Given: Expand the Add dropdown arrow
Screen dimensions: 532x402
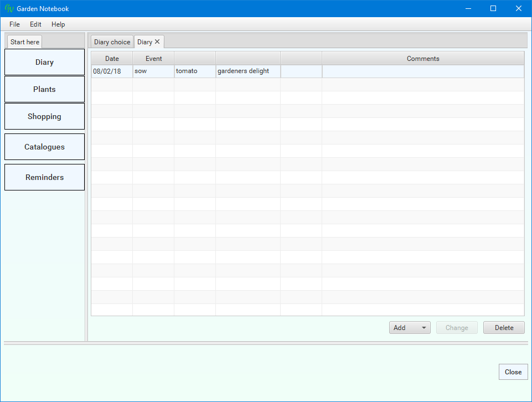Looking at the screenshot, I should pyautogui.click(x=424, y=328).
